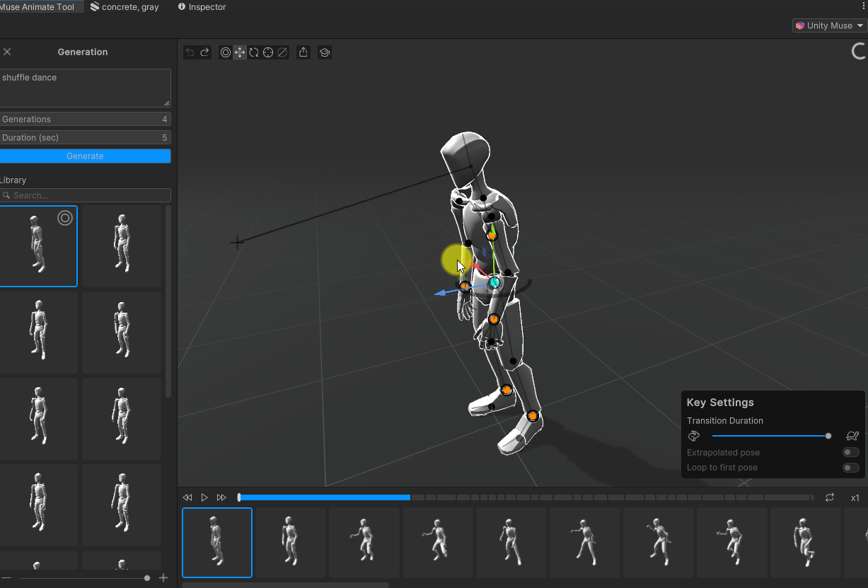Switch to the Inspector tab
The height and width of the screenshot is (588, 868).
click(x=202, y=6)
